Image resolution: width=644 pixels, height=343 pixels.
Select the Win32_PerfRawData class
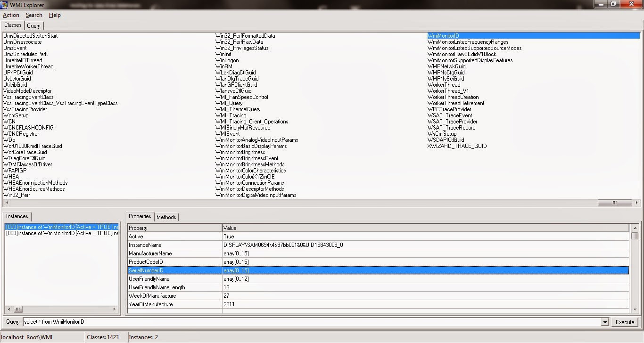tap(239, 42)
